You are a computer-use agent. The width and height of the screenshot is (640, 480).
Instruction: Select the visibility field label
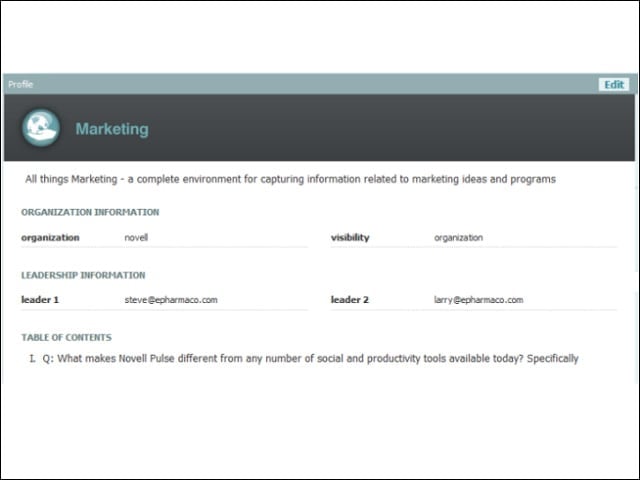click(350, 238)
